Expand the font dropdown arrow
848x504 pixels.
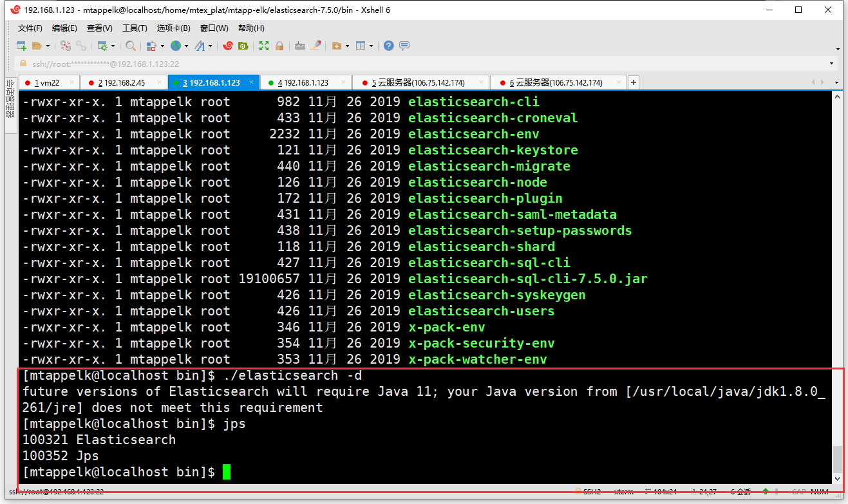point(210,46)
